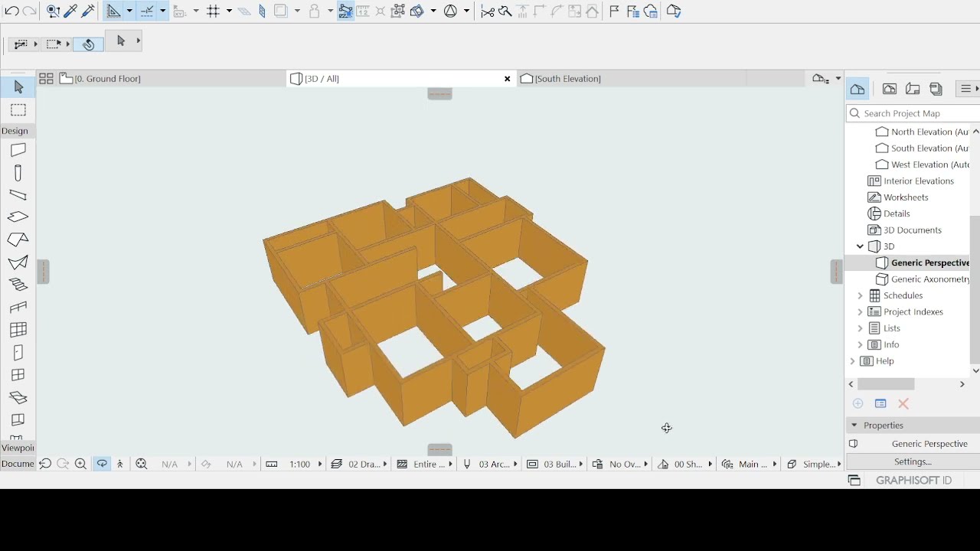Toggle Grid Snap hash icon

click(x=214, y=11)
